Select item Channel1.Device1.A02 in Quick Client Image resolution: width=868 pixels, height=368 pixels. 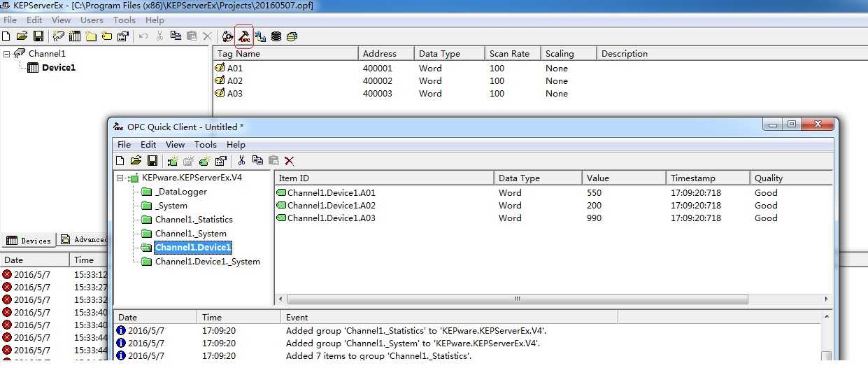(x=332, y=206)
